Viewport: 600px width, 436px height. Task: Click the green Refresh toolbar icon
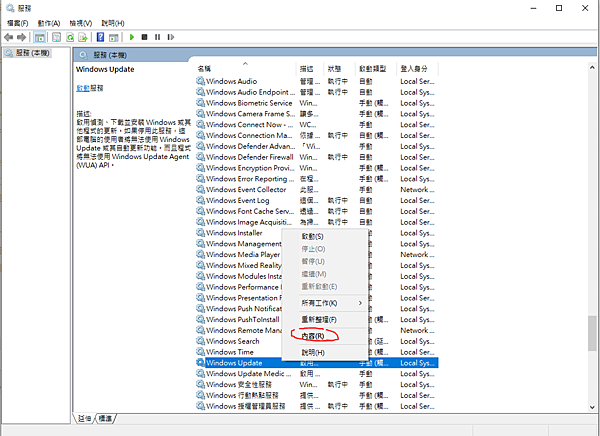pos(70,37)
